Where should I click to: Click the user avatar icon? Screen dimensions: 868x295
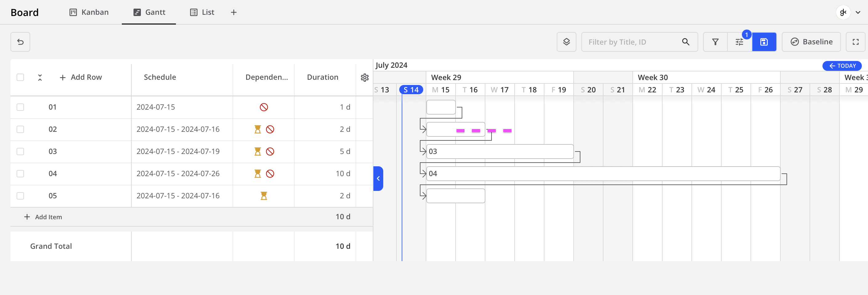click(x=843, y=13)
